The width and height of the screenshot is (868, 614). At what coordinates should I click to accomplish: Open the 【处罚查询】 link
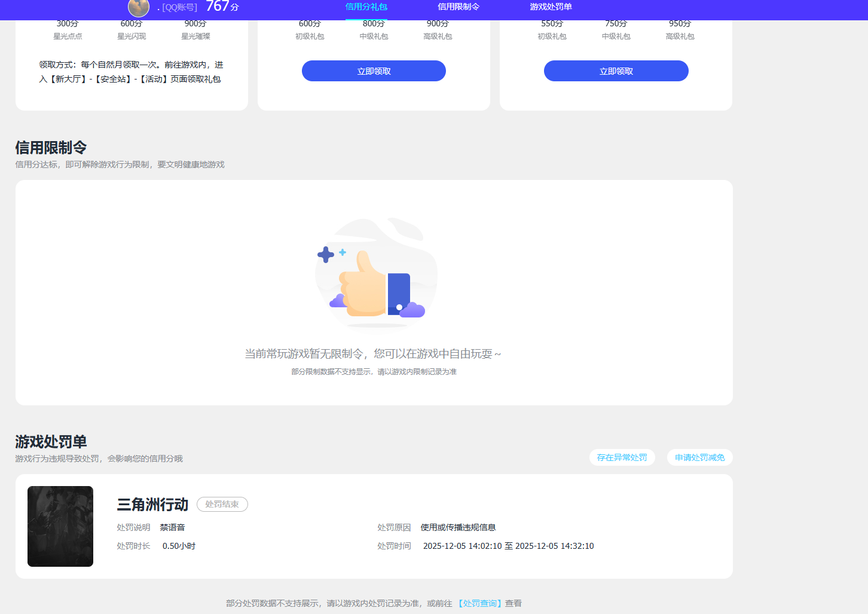click(x=480, y=603)
